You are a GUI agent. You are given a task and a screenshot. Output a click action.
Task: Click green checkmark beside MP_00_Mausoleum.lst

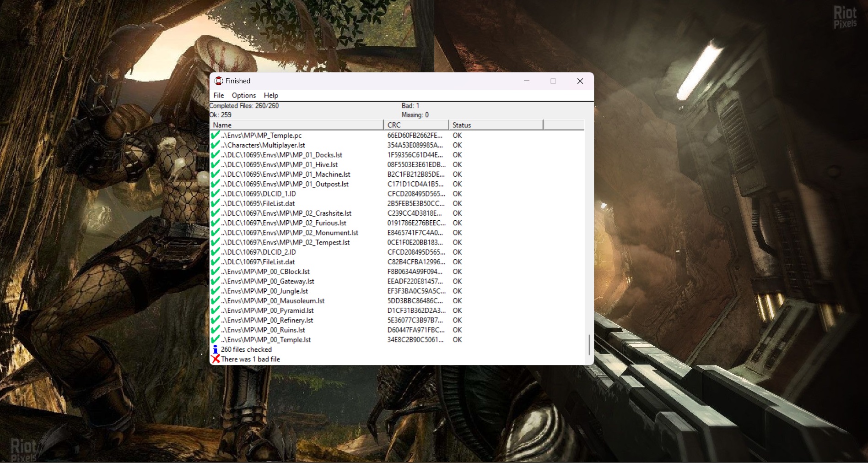(x=215, y=300)
